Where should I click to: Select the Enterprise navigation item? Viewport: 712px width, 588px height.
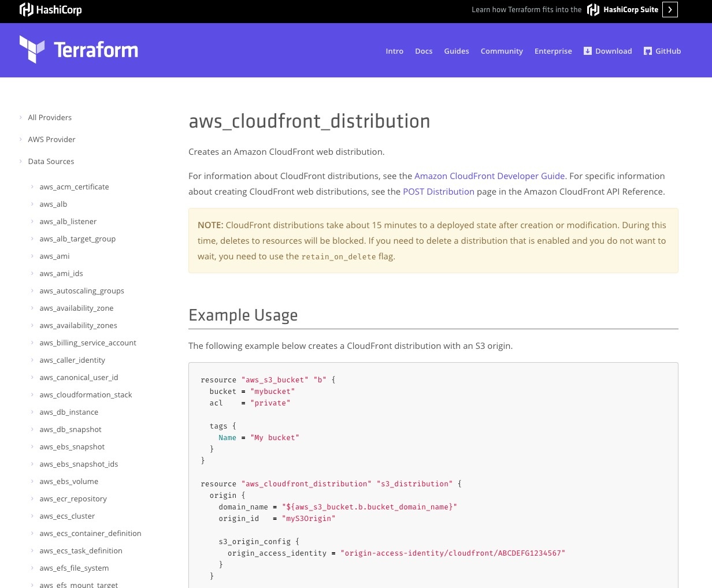[553, 51]
